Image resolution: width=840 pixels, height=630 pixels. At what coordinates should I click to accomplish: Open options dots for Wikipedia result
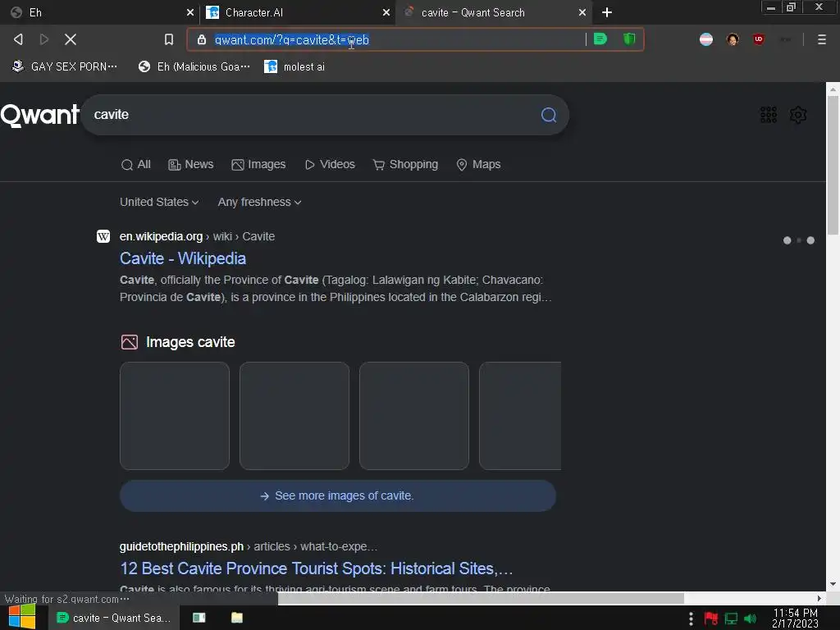(798, 240)
